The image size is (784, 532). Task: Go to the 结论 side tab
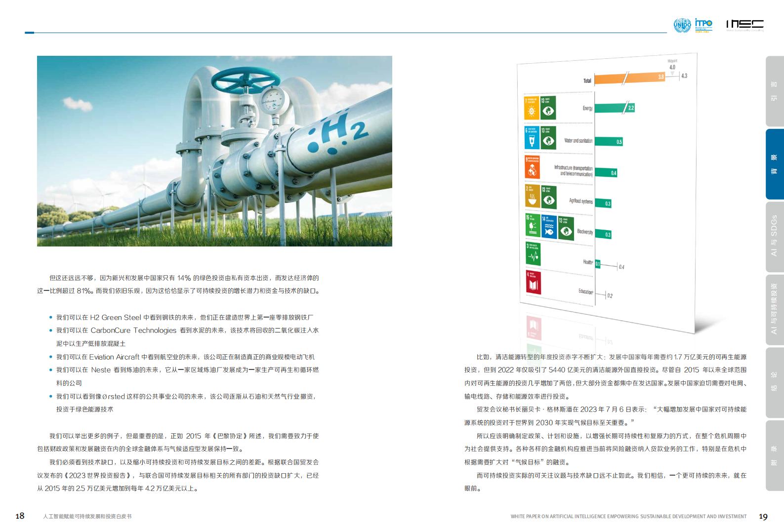pyautogui.click(x=775, y=382)
